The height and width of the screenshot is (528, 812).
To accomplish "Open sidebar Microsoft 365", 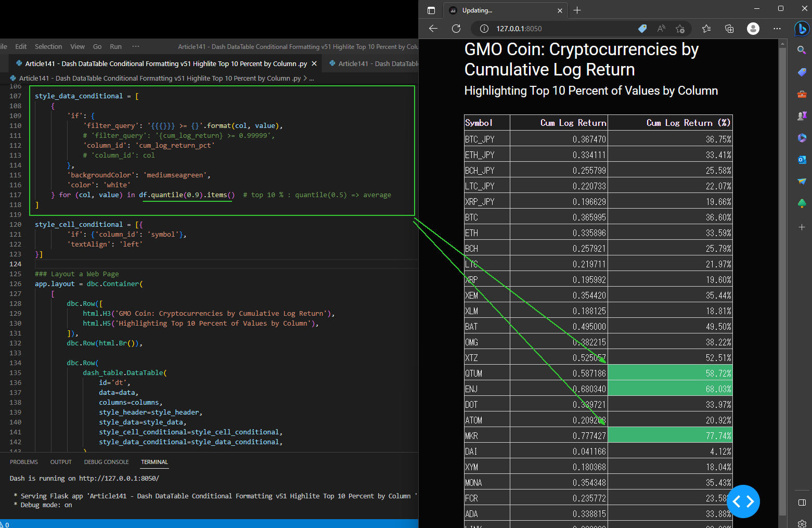I will [802, 138].
